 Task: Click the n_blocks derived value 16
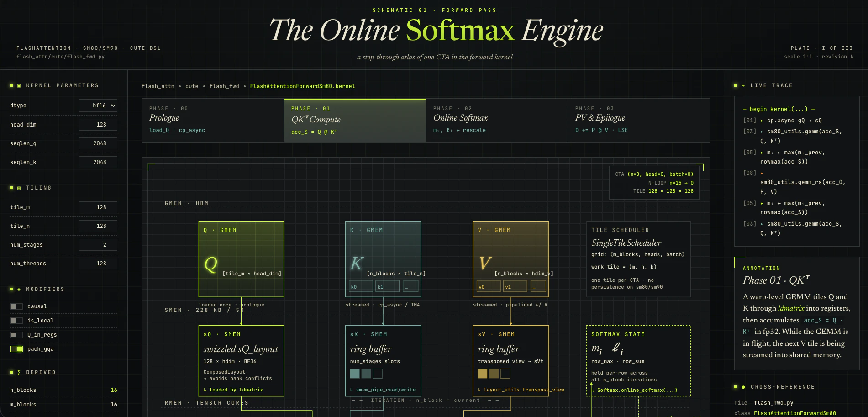114,390
